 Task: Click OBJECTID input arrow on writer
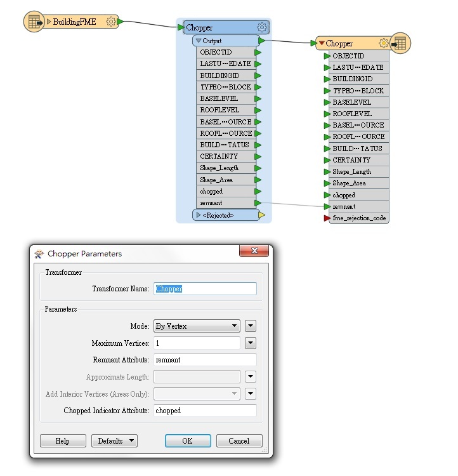pos(327,56)
